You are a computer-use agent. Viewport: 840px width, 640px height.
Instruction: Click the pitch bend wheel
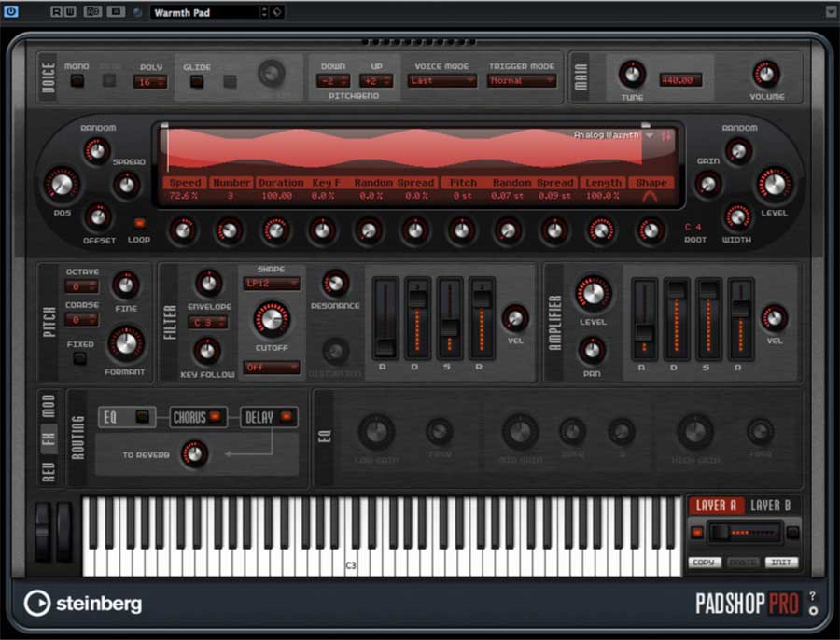pos(42,533)
